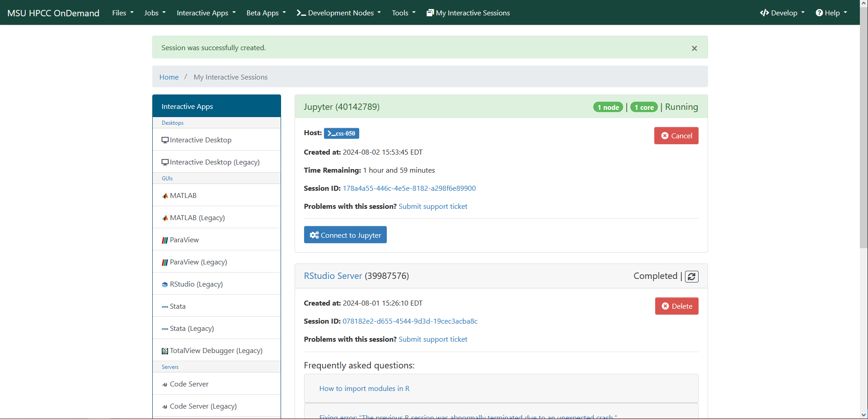Click the GUIs category label

[167, 179]
